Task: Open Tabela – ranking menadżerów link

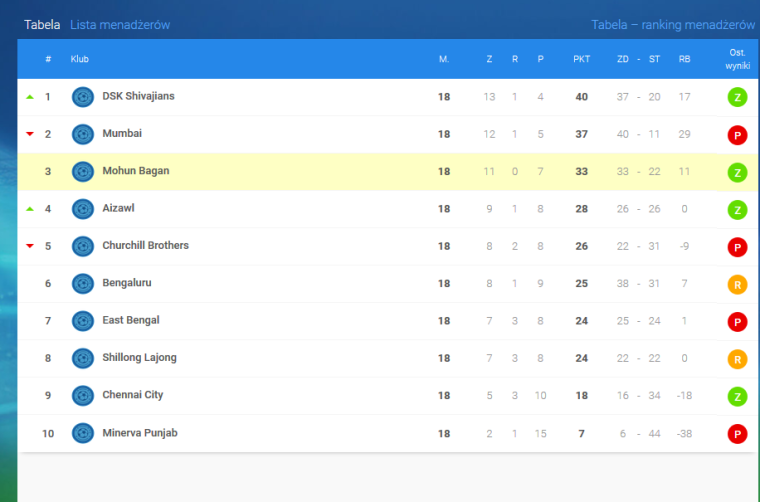Action: coord(673,25)
